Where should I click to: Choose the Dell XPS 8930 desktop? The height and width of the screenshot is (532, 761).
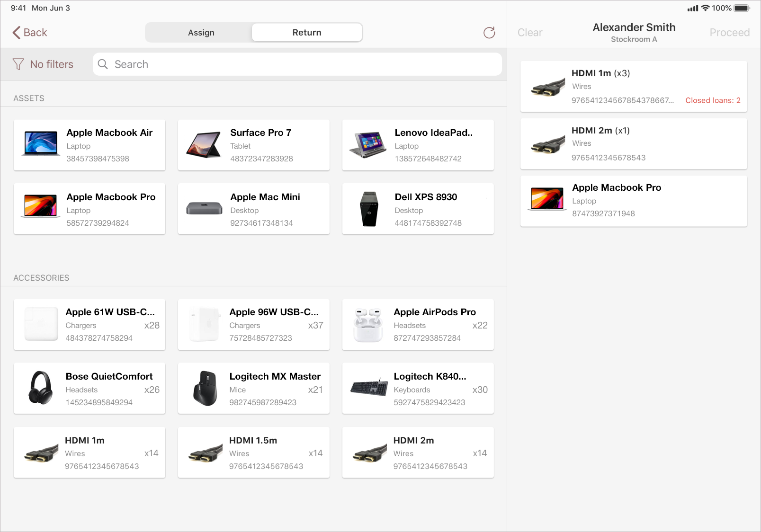[x=418, y=209]
